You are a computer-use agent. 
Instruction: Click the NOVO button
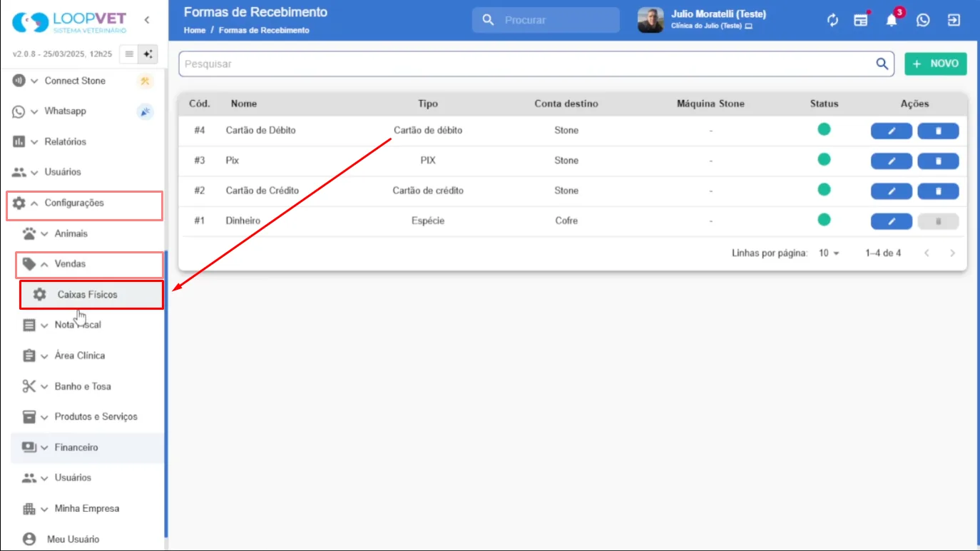[936, 64]
